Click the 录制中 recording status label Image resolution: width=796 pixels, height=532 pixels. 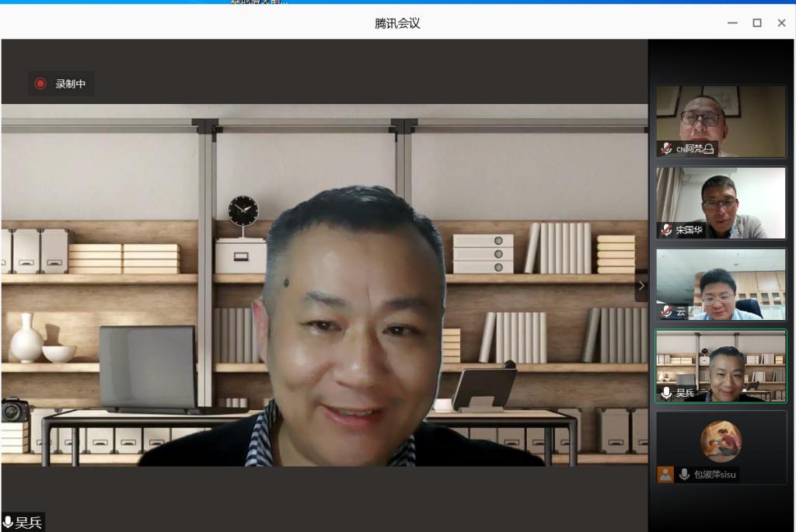click(71, 84)
